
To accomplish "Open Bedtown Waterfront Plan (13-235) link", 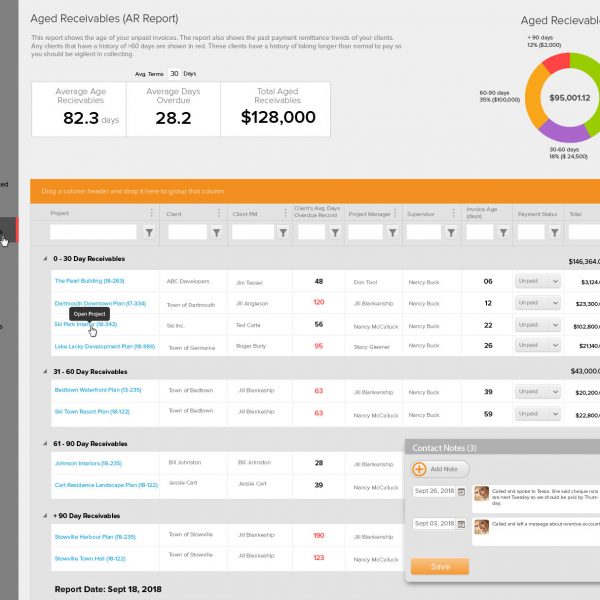I will pos(98,390).
